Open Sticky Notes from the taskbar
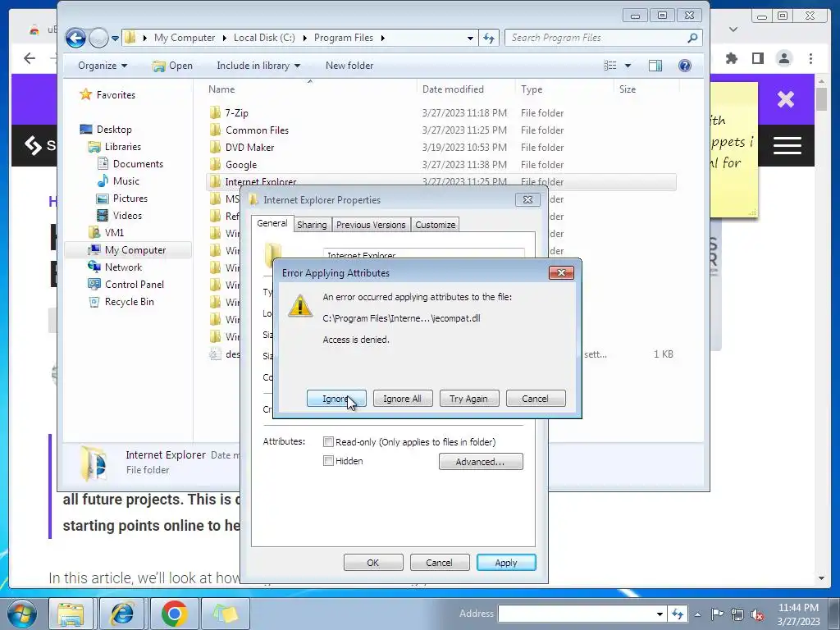Viewport: 840px width, 630px height. [x=226, y=614]
